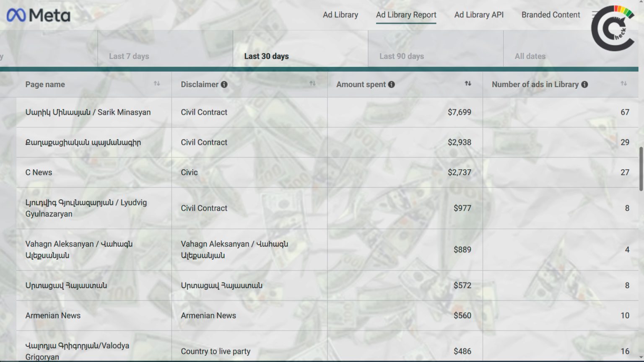Click the Meta logo

[x=39, y=16]
